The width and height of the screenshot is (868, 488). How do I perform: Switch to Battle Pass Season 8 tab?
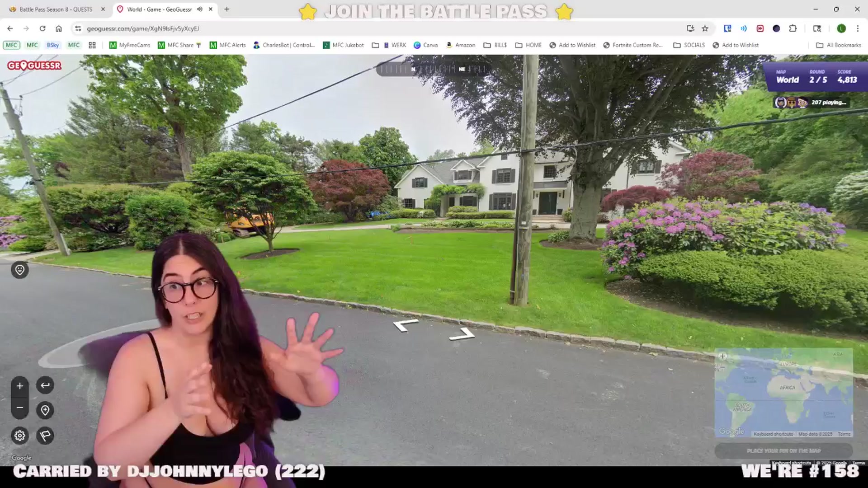(x=55, y=9)
